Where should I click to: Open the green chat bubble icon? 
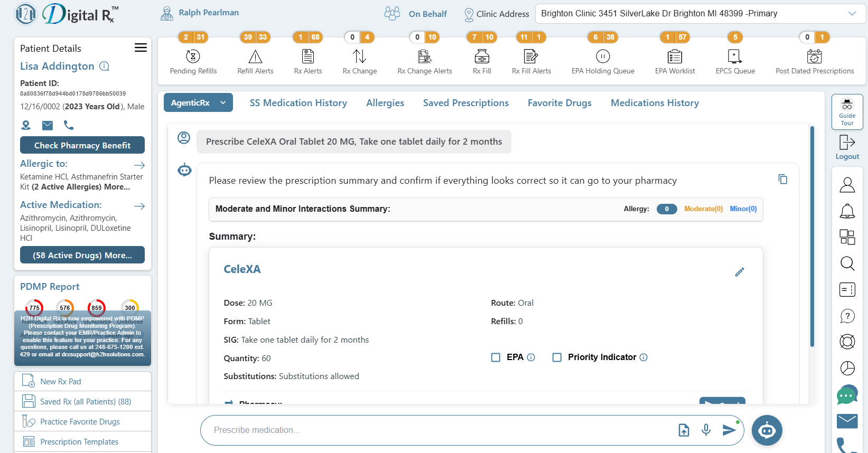coord(847,394)
